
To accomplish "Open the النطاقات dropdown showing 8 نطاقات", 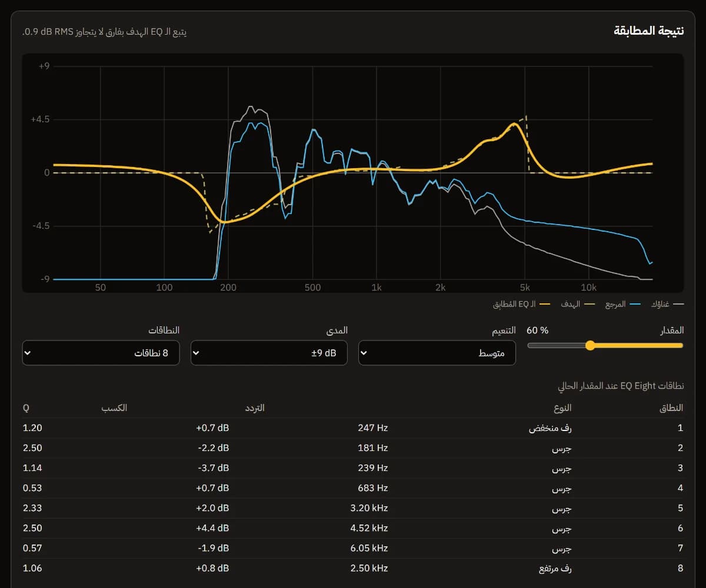I will click(x=101, y=353).
